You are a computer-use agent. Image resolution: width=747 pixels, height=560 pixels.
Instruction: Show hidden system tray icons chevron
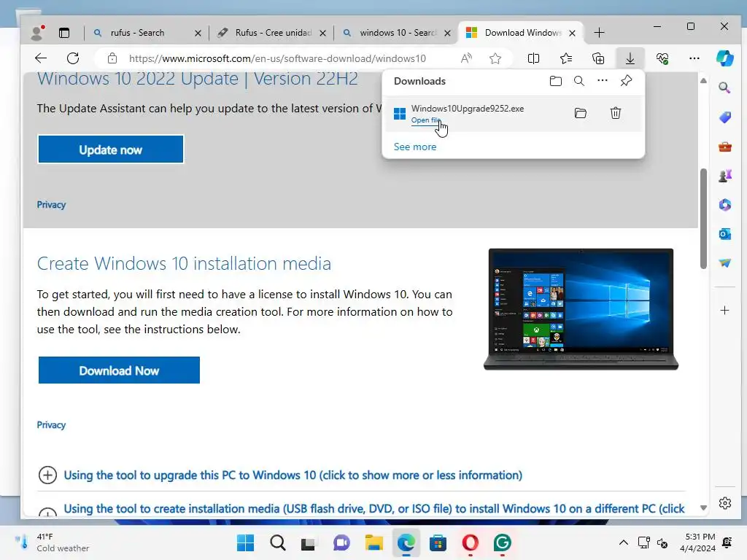(x=623, y=542)
